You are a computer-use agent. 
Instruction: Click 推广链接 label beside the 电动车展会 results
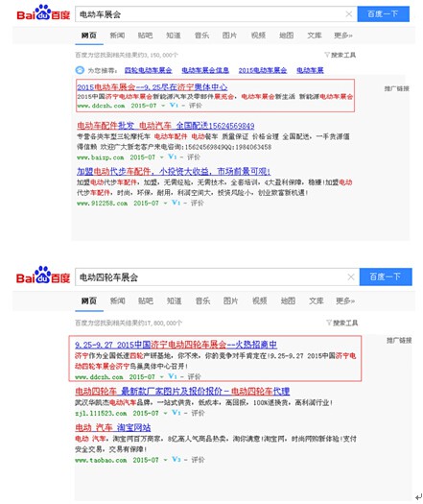(397, 88)
